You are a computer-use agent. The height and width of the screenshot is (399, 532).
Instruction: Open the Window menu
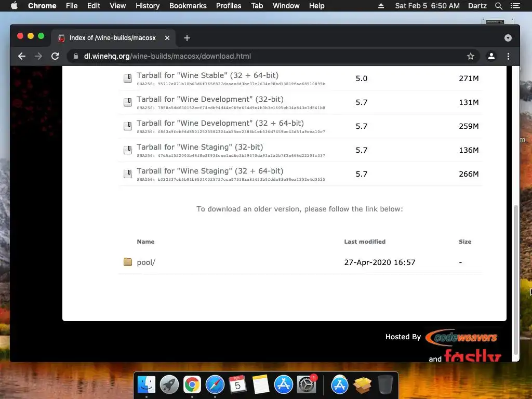(286, 6)
